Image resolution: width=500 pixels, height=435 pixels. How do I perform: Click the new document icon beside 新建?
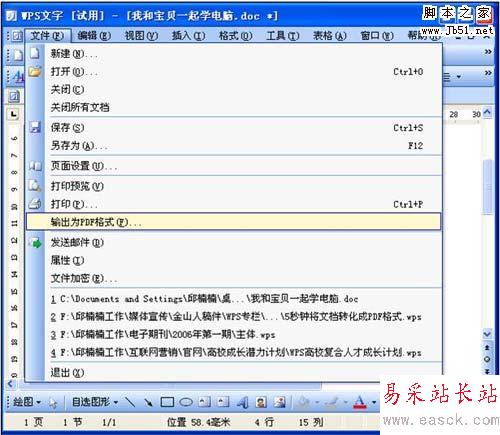pos(35,53)
